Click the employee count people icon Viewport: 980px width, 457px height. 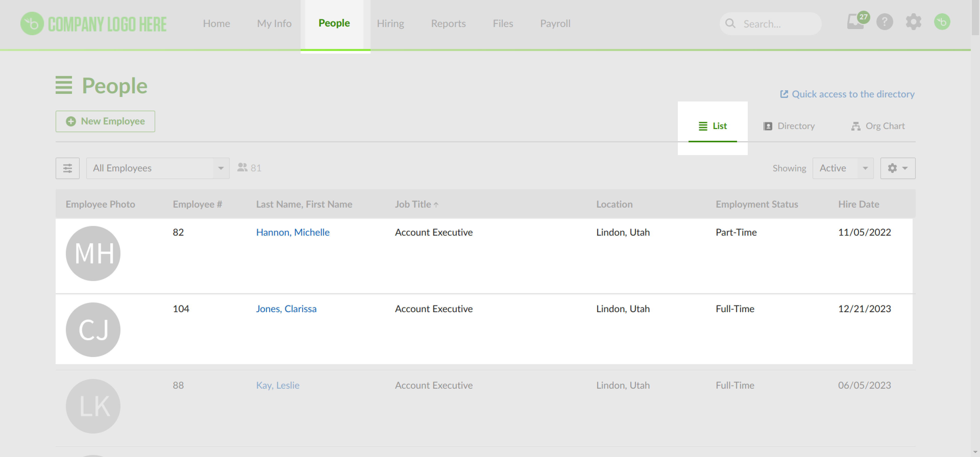click(x=242, y=167)
